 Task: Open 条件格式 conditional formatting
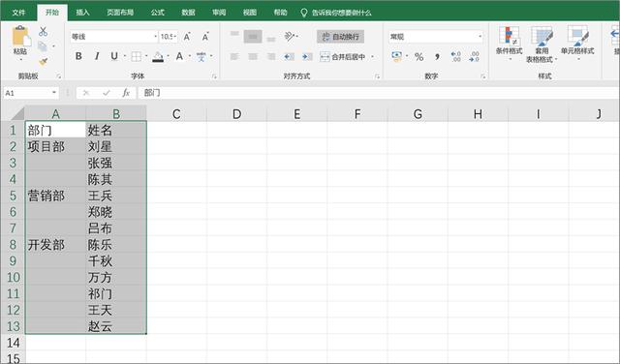coord(510,44)
